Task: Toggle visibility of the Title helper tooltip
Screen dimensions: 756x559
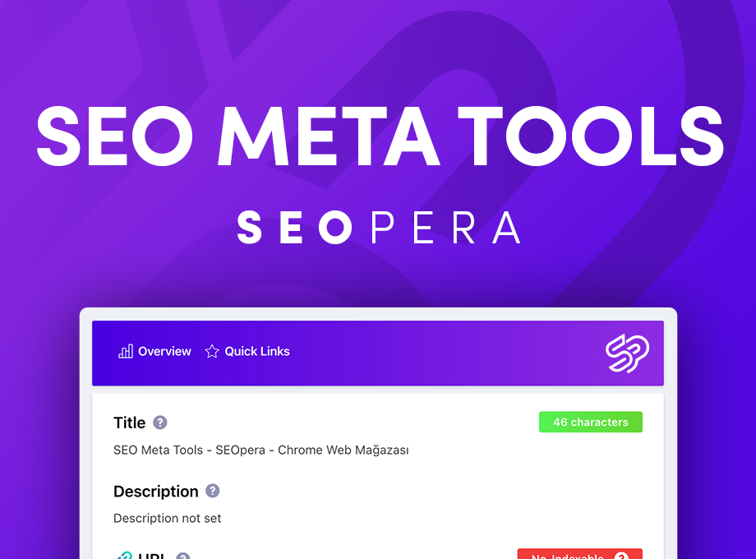Action: [x=161, y=422]
